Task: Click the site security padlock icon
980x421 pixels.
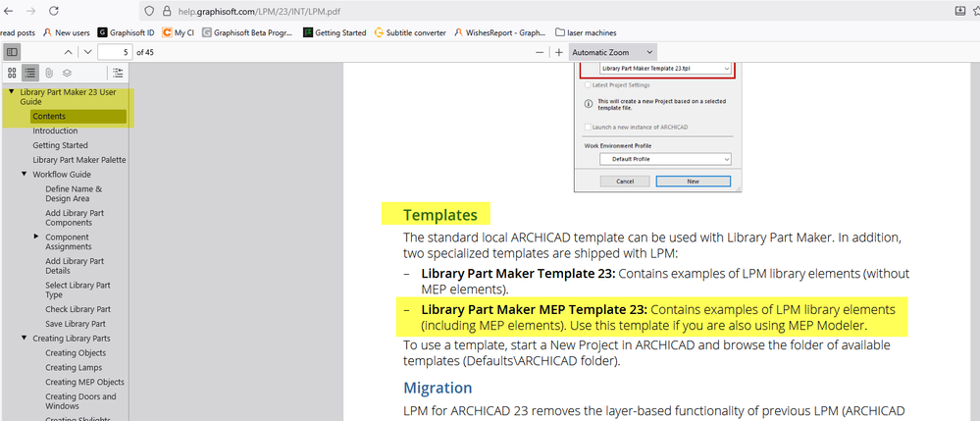Action: click(166, 11)
